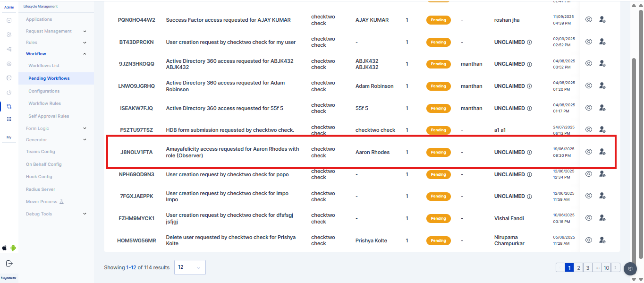Click the gear settings icon in left rail
This screenshot has height=283, width=644.
(x=9, y=63)
